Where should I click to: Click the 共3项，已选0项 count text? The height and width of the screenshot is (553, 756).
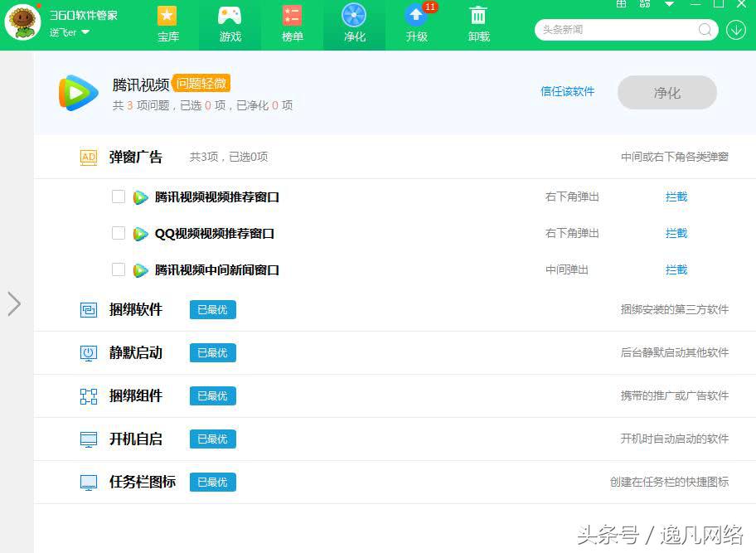(x=229, y=157)
